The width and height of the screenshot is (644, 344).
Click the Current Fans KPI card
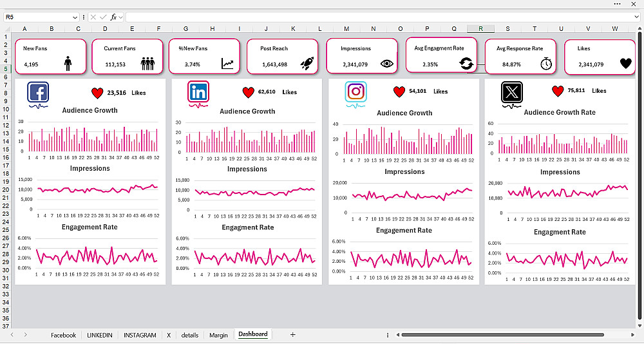tap(128, 56)
